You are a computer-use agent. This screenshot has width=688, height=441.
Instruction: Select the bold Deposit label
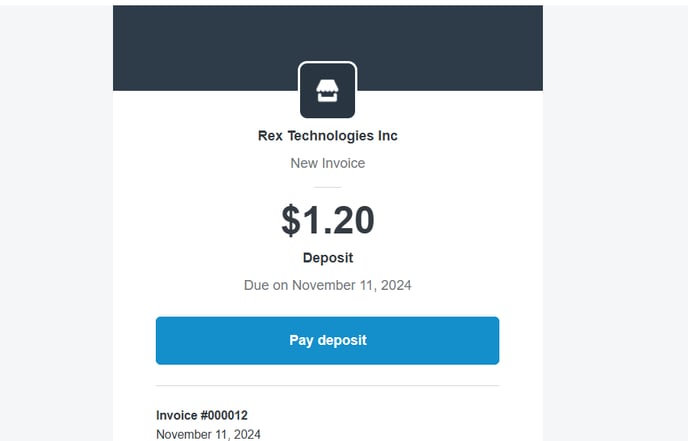(327, 258)
